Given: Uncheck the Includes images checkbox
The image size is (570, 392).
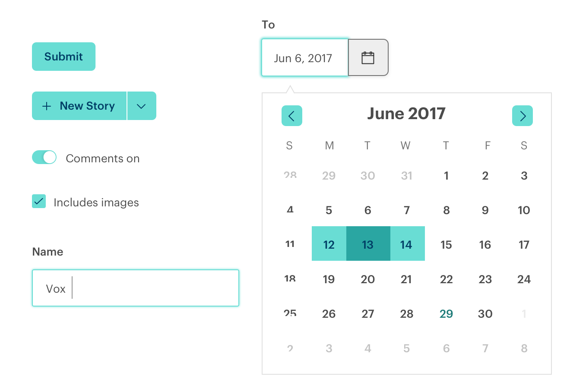Looking at the screenshot, I should [39, 202].
